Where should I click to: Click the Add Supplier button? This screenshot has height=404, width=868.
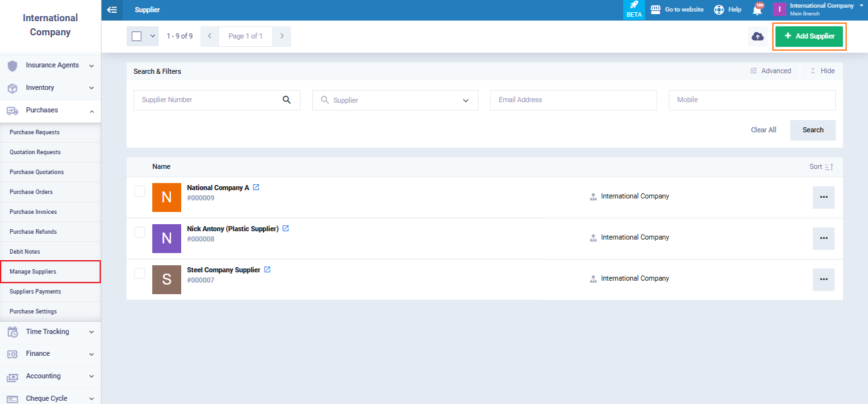click(809, 37)
